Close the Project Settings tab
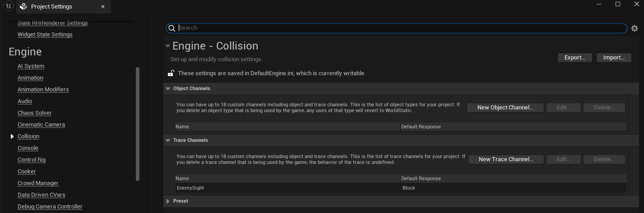Image resolution: width=644 pixels, height=213 pixels. tap(103, 7)
